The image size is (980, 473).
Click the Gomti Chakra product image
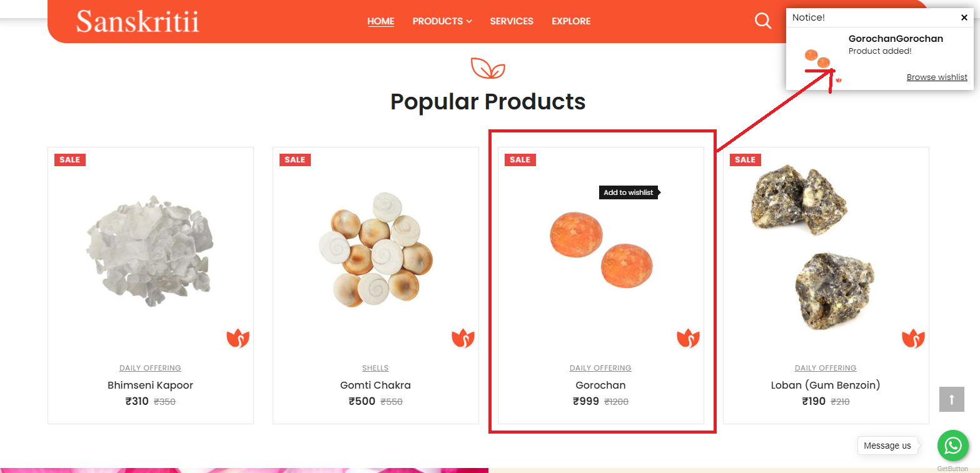pos(375,250)
